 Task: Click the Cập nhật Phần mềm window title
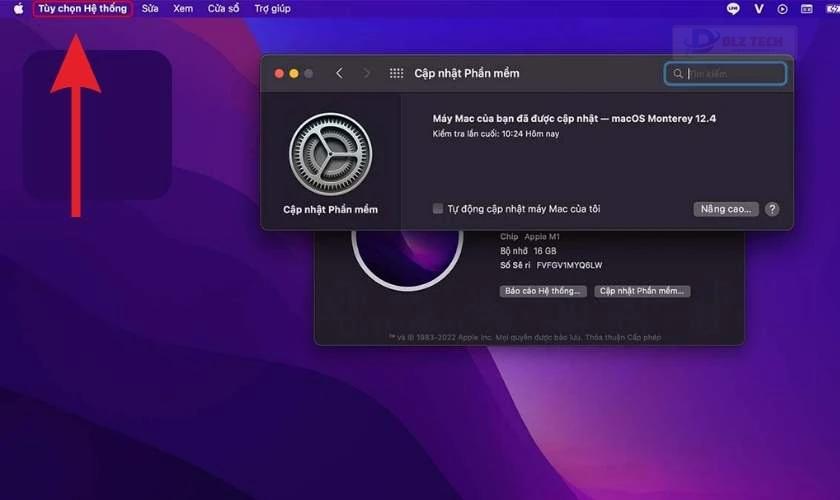pyautogui.click(x=467, y=73)
